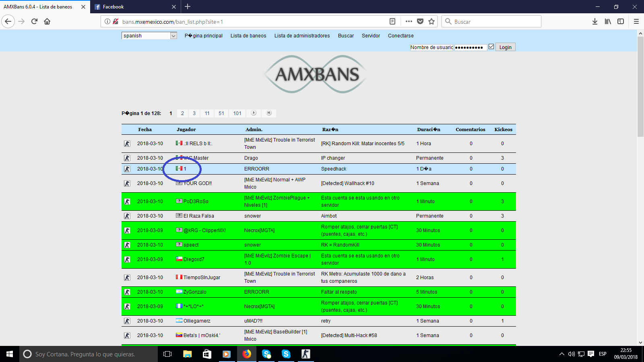The height and width of the screenshot is (362, 644).
Task: Open Windows Start menu
Action: (10, 354)
